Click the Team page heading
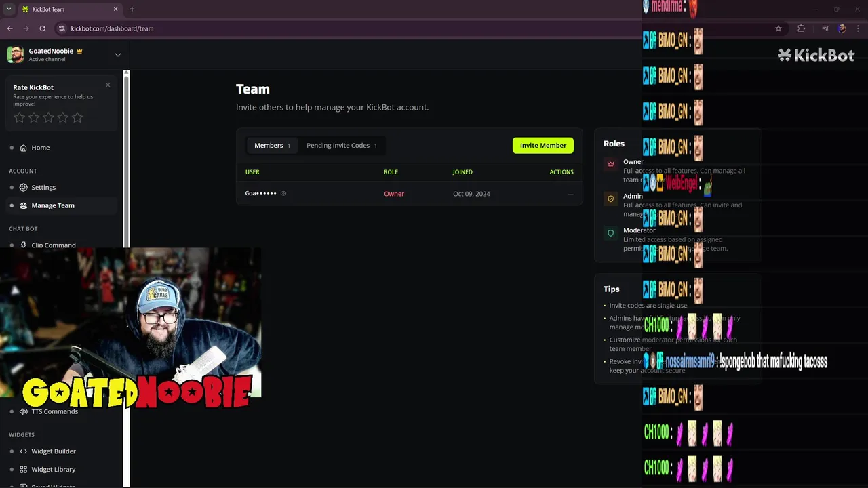 [253, 89]
